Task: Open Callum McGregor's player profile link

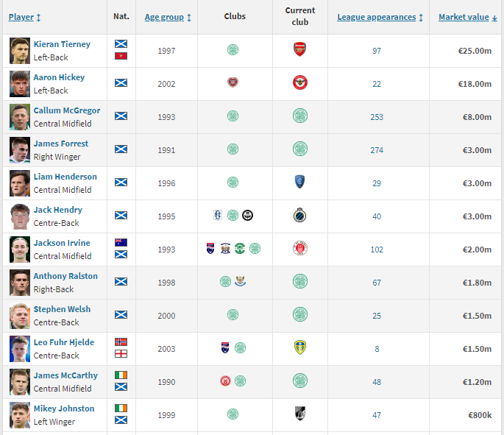Action: click(67, 110)
